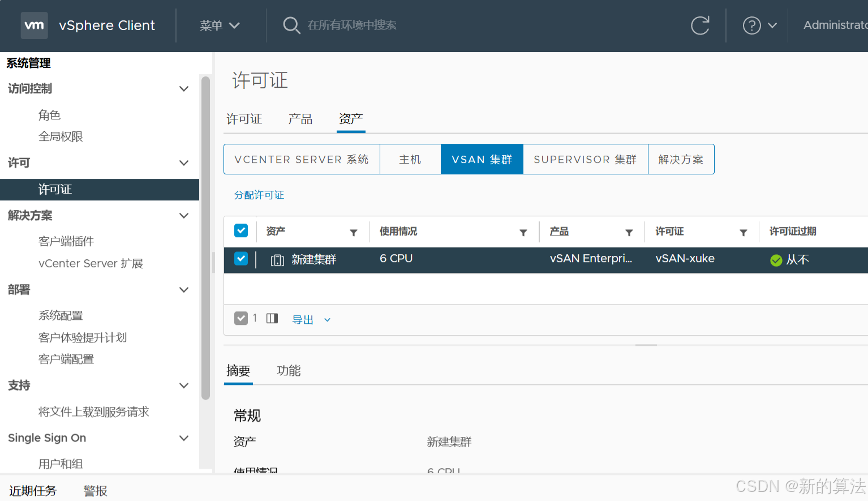Open 将文件上载到服务请求 item

[x=94, y=412]
